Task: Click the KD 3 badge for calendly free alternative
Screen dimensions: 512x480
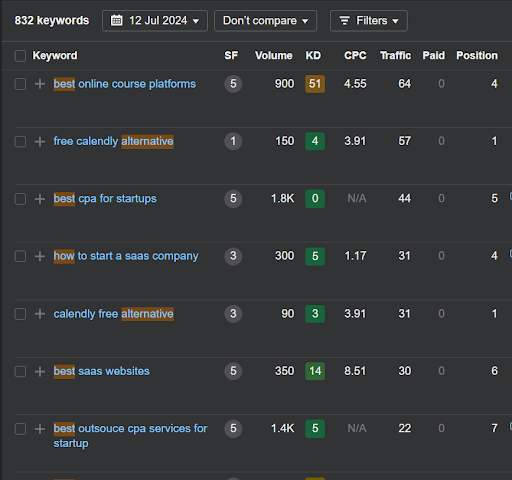Action: [315, 314]
